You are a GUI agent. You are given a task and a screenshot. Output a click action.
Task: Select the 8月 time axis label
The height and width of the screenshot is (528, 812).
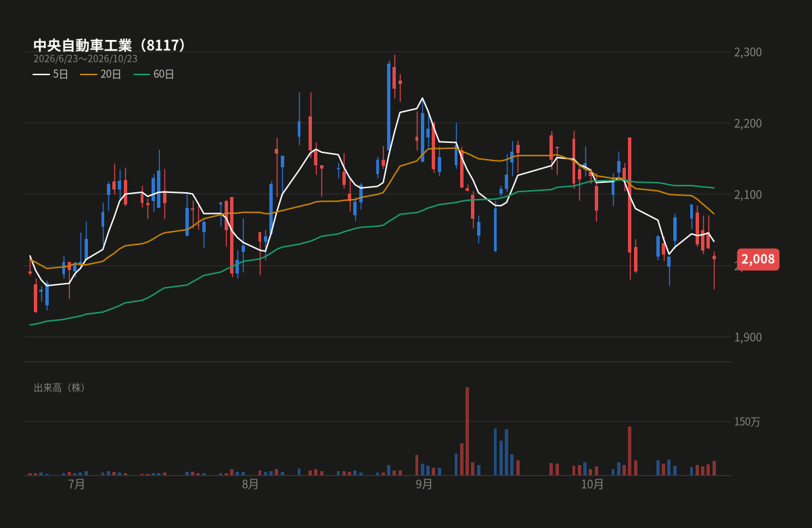[x=250, y=485]
